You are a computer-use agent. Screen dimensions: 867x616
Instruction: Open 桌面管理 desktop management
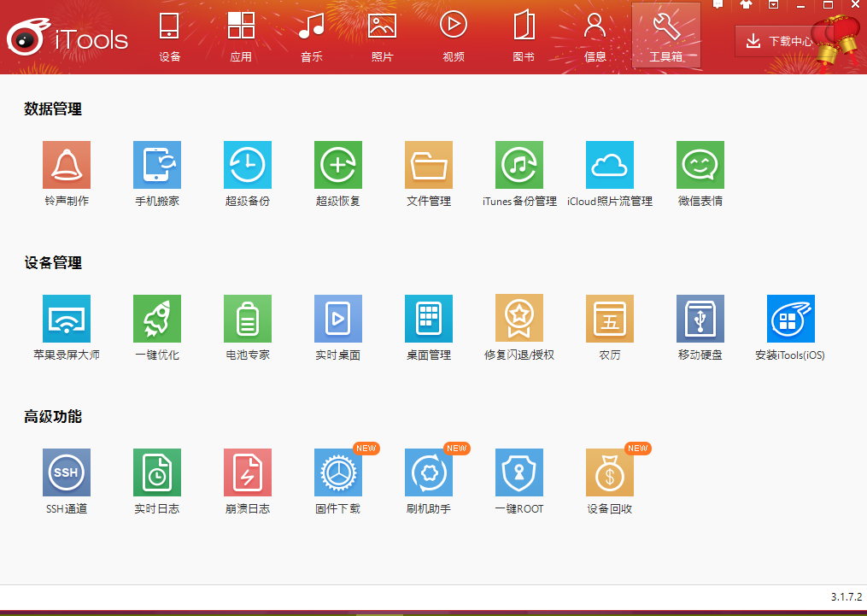coord(429,319)
